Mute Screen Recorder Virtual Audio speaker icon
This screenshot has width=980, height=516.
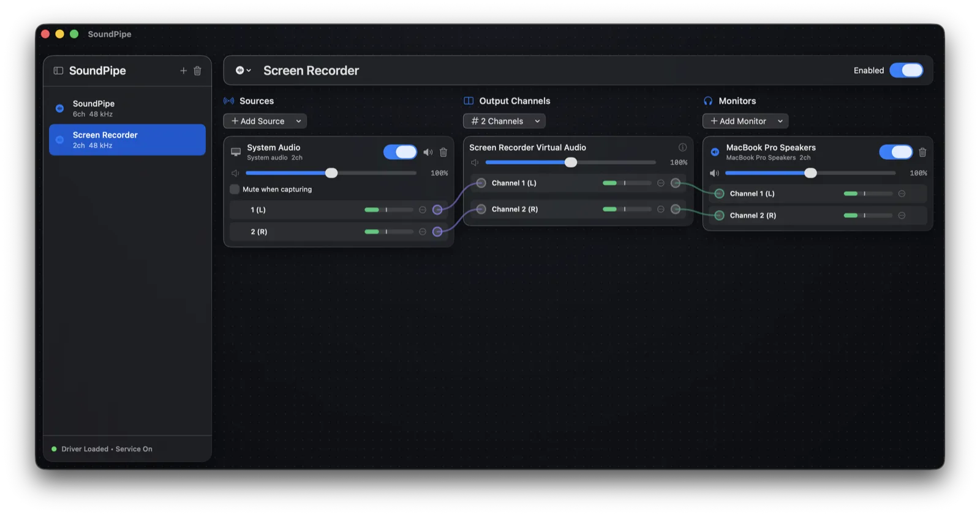475,163
